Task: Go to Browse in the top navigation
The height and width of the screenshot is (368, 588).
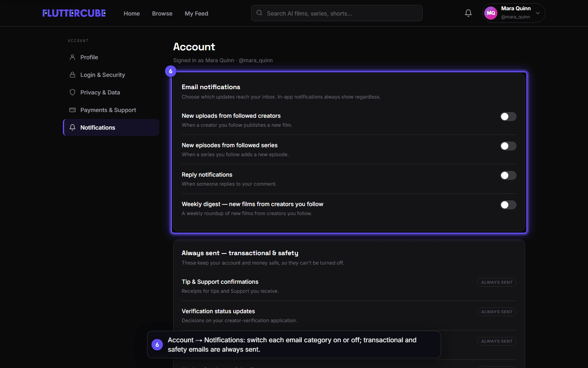Action: [x=162, y=13]
